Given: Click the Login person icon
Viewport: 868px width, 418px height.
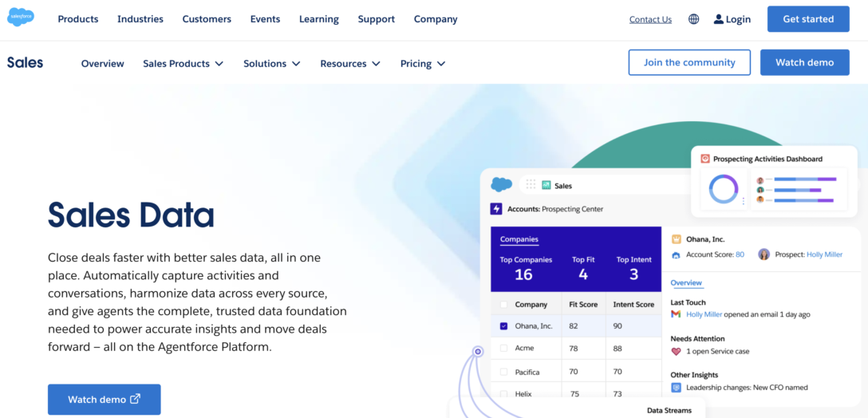Looking at the screenshot, I should (719, 19).
